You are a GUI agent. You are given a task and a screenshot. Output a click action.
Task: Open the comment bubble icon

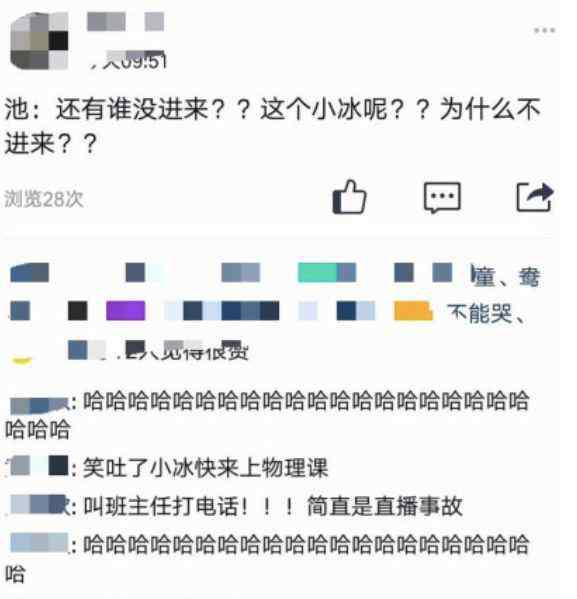click(442, 198)
